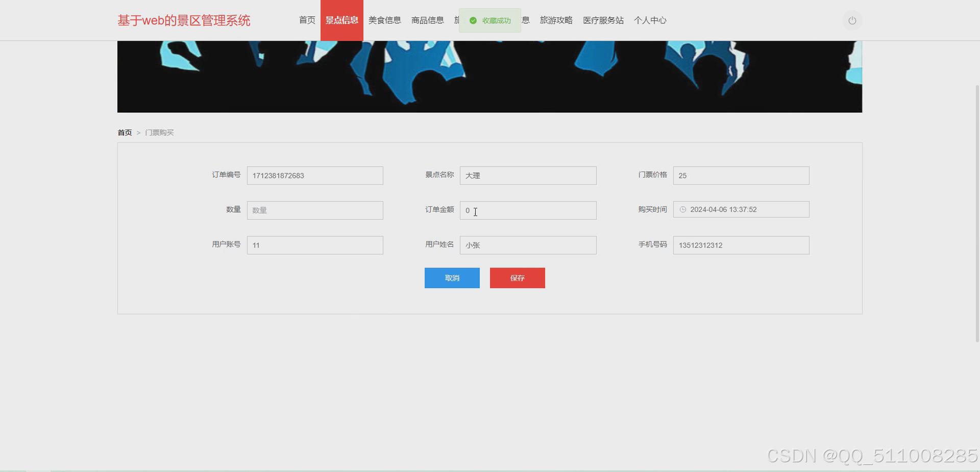Focus the 用户姓名 input field
The width and height of the screenshot is (980, 472).
coord(528,245)
